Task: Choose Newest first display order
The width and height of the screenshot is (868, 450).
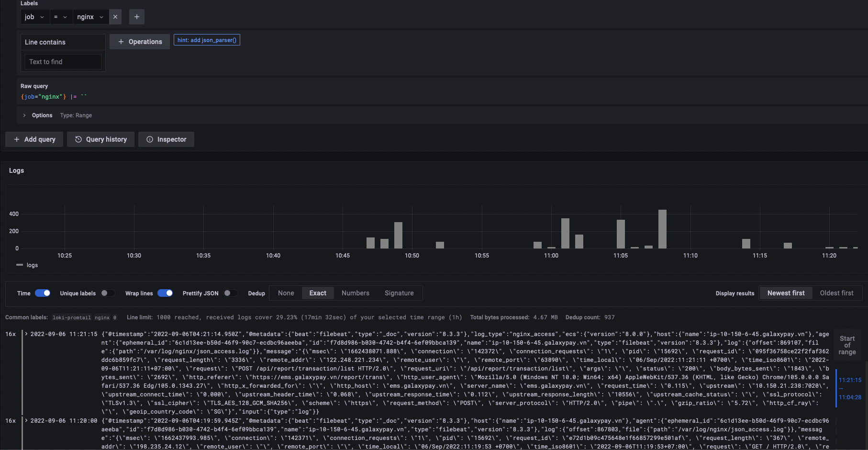Action: [786, 293]
